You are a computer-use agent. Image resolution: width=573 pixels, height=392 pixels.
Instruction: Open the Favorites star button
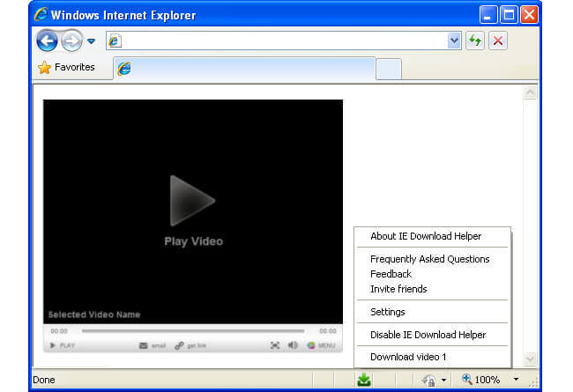point(66,67)
